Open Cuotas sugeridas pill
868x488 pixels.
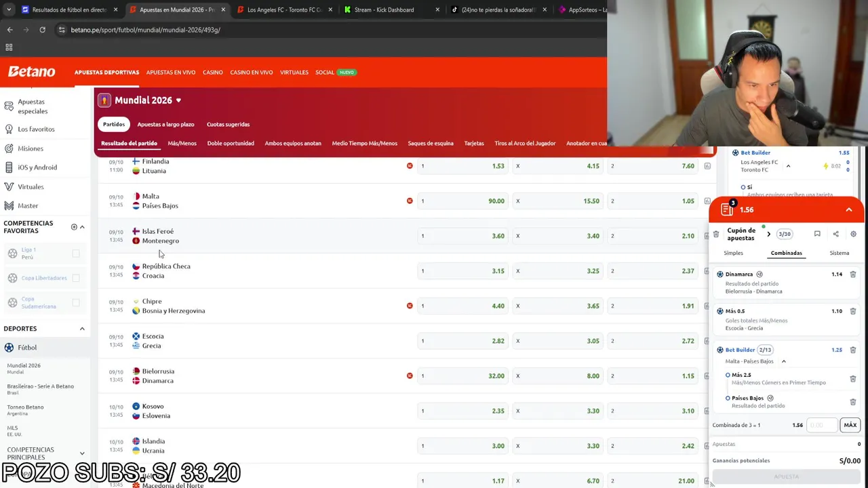click(x=228, y=125)
